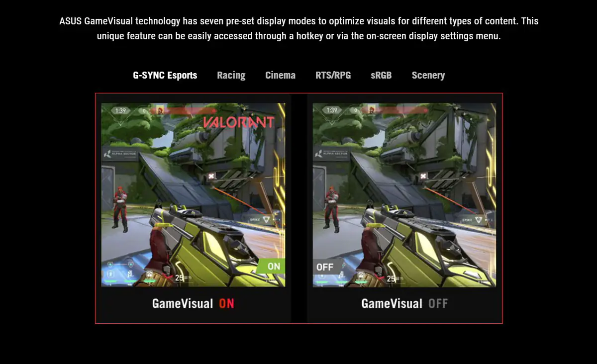Select the G-SYNC Esports tab
The height and width of the screenshot is (364, 597).
pos(165,76)
